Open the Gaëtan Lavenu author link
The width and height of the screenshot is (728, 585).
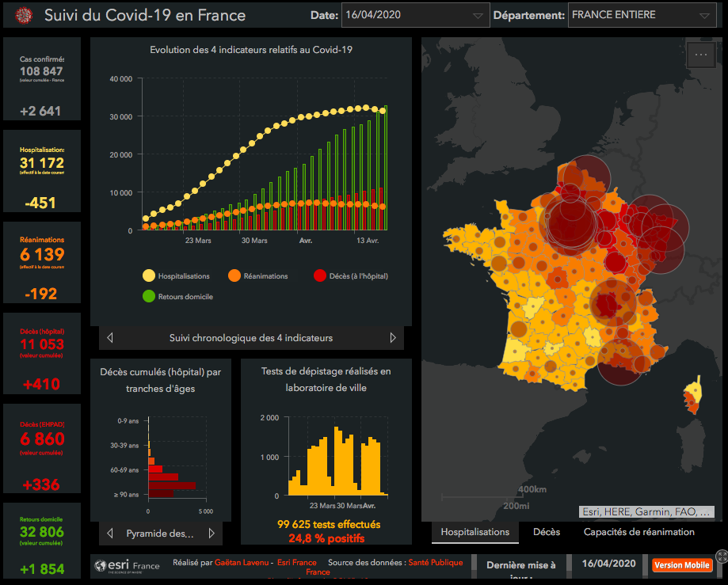point(239,565)
